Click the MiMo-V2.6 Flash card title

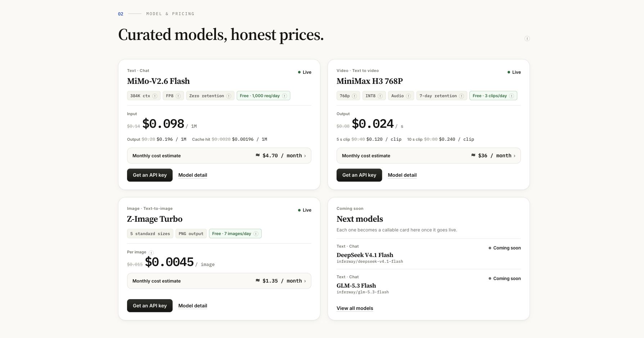point(158,81)
